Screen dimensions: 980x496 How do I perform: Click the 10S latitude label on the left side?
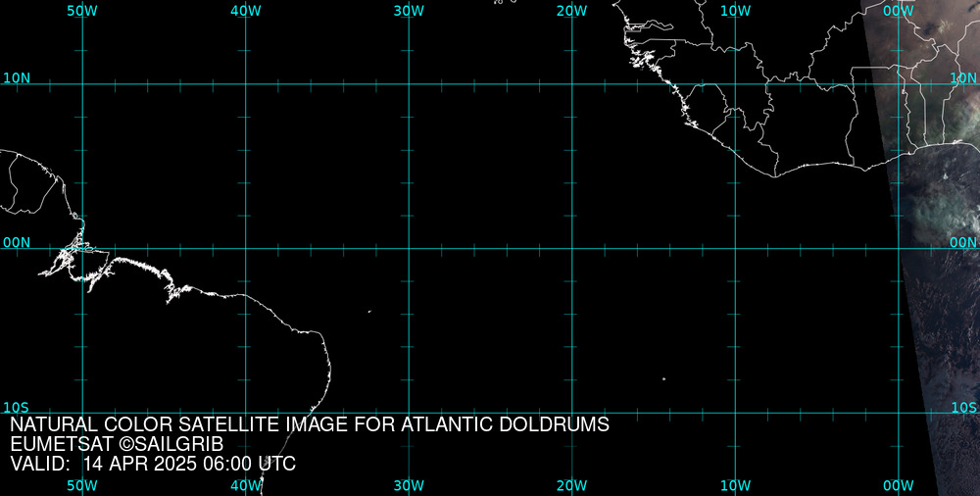[17, 407]
